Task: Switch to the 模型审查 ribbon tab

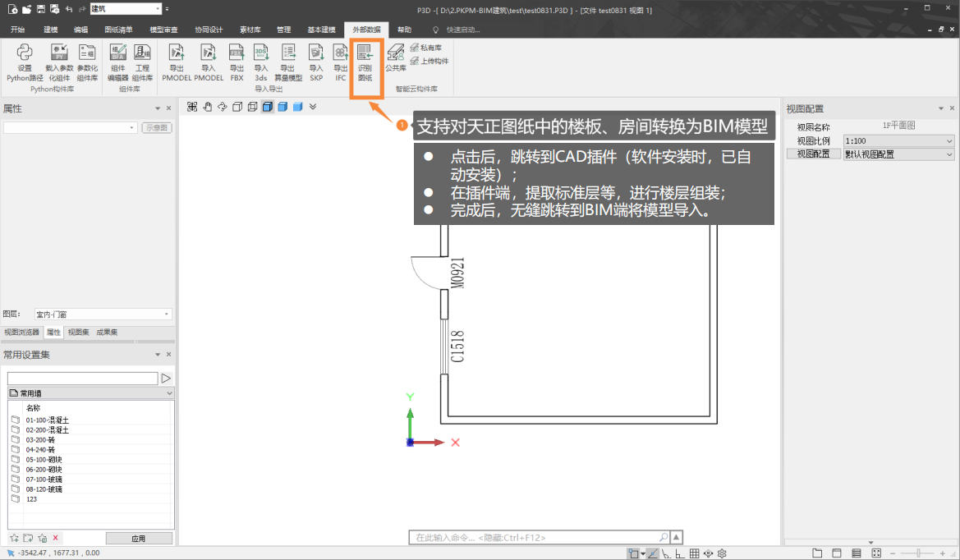Action: coord(163,30)
